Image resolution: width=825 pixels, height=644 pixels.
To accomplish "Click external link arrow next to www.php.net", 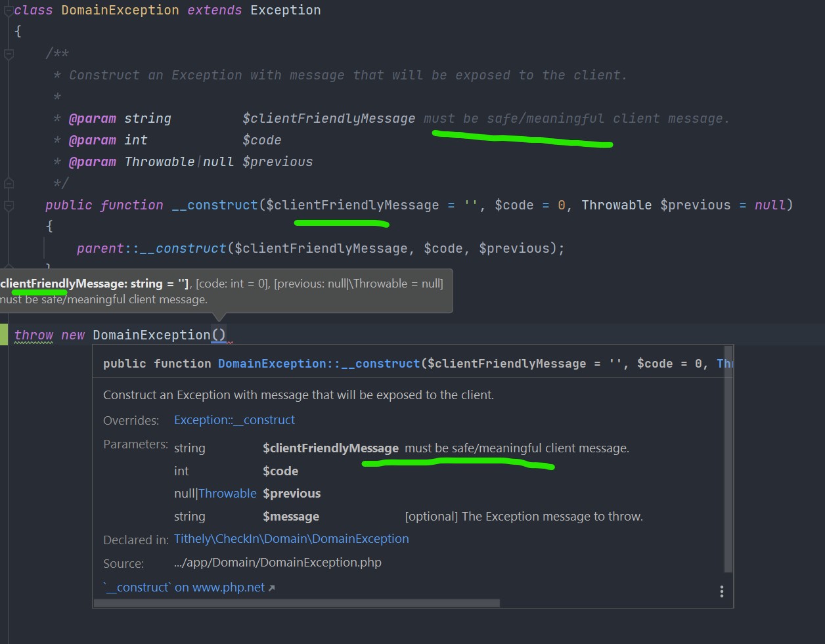I will 272,588.
